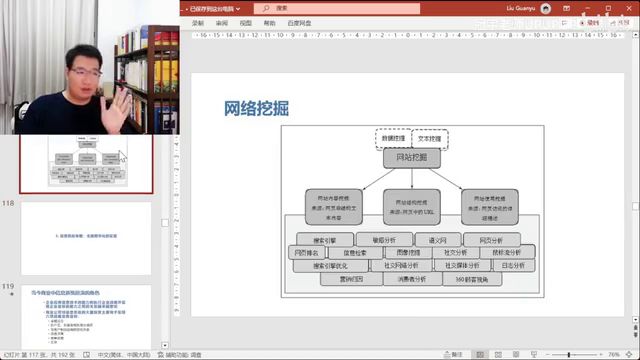Viewport: 640px width, 360px height.
Task: Select the dashed 文本挖掘 box
Action: 429,139
